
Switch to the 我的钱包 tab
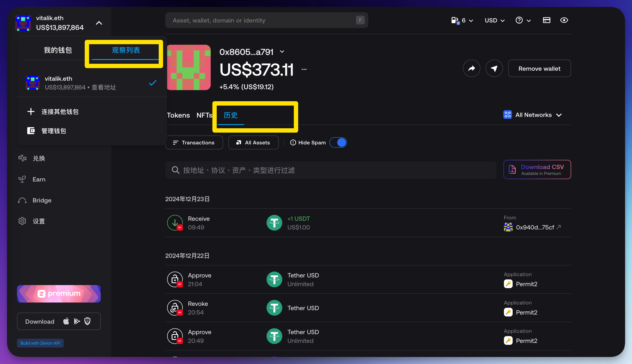coord(58,50)
